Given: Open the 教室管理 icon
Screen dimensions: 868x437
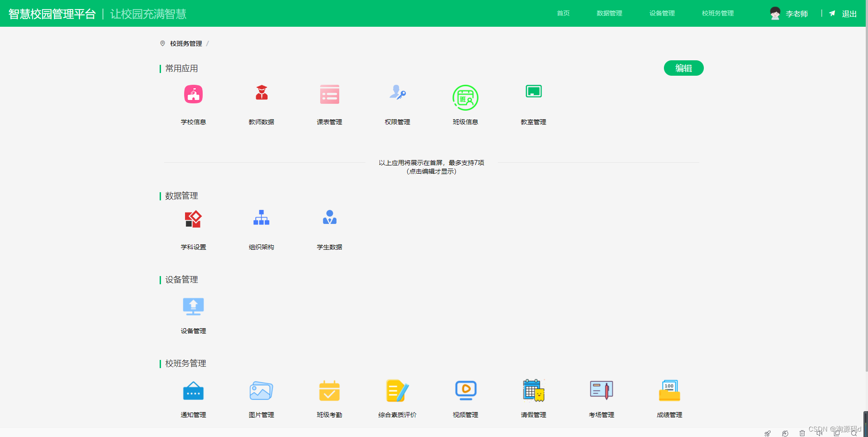Looking at the screenshot, I should click(533, 92).
